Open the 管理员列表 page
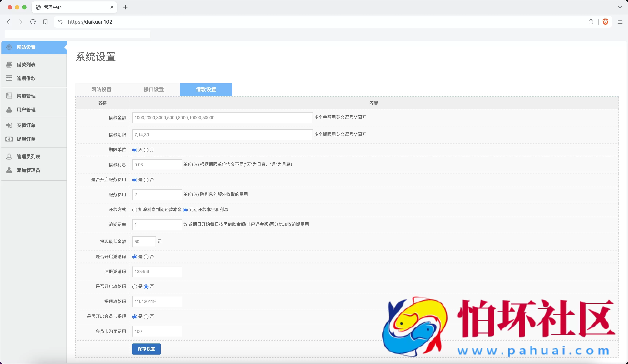Screen dimensions: 628x364 pyautogui.click(x=28, y=156)
